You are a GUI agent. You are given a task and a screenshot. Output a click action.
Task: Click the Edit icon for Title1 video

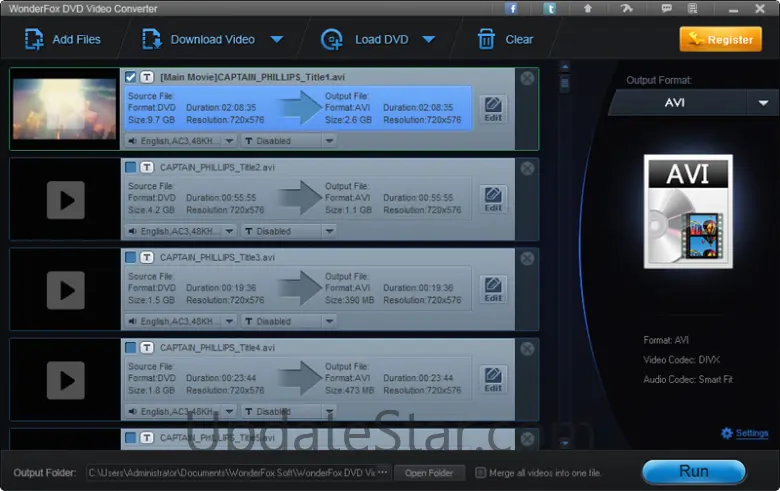click(493, 109)
